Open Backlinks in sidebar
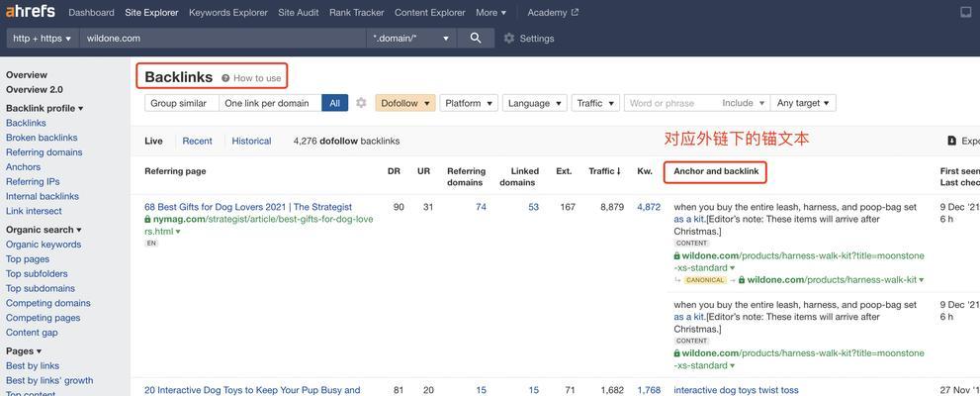The width and height of the screenshot is (980, 396). (27, 123)
